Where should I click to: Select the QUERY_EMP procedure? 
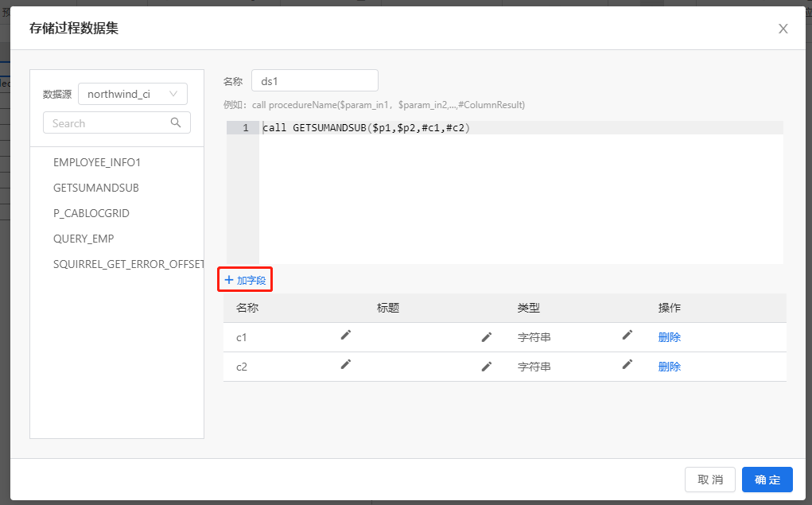tap(84, 239)
